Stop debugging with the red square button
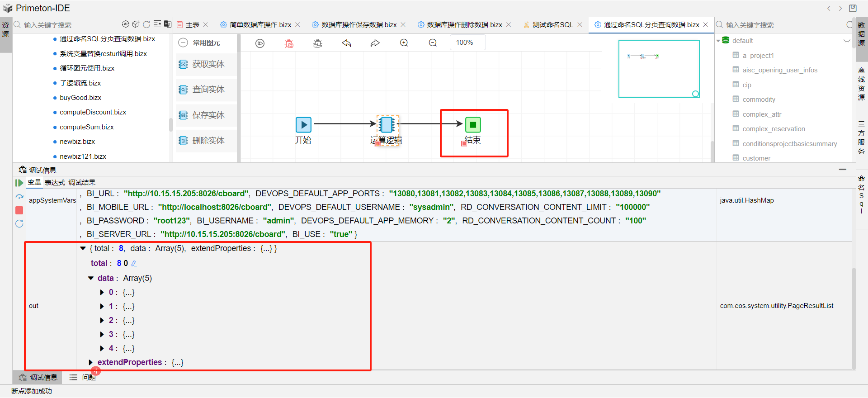Viewport: 868px width, 398px height. (19, 210)
